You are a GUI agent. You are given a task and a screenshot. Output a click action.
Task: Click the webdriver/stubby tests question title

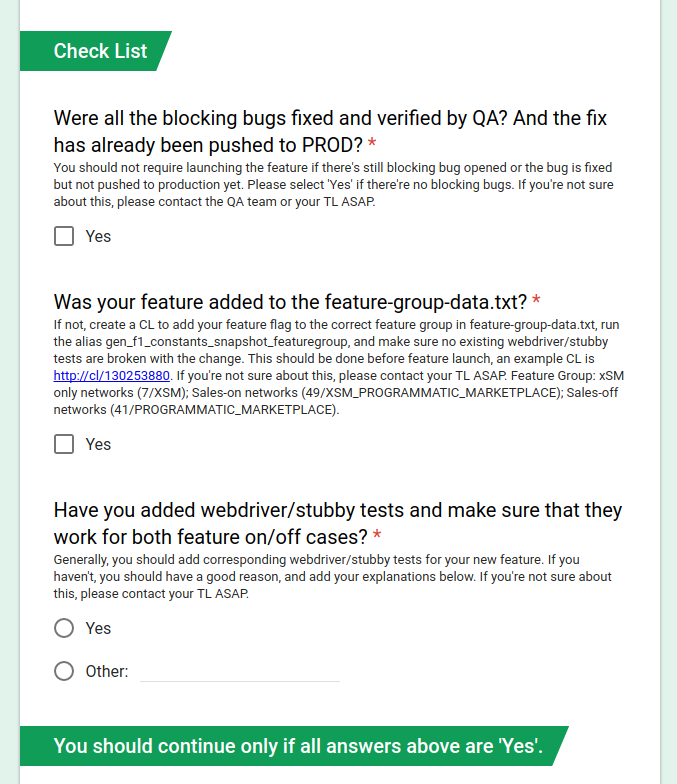[338, 524]
